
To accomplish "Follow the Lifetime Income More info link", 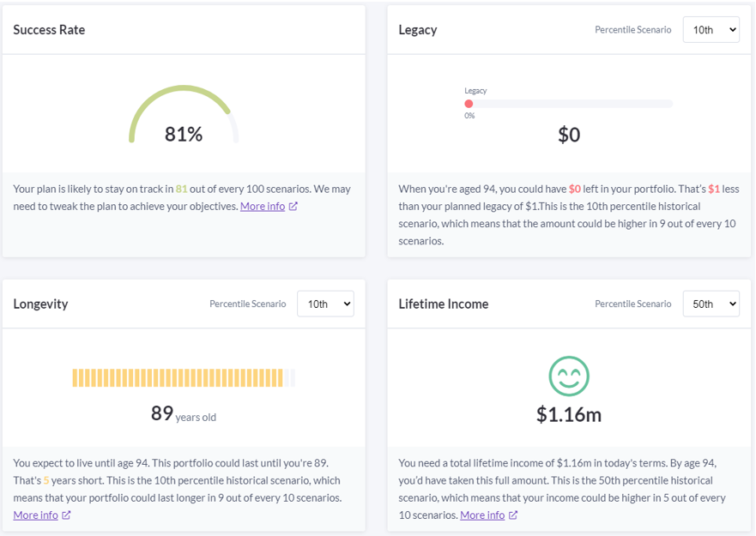I will (482, 515).
